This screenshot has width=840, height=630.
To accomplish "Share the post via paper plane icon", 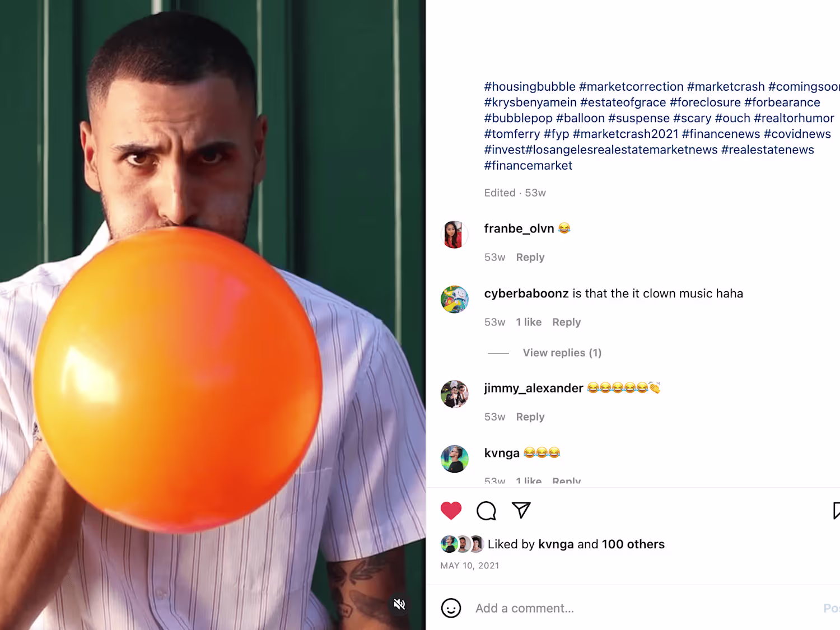I will coord(521,510).
